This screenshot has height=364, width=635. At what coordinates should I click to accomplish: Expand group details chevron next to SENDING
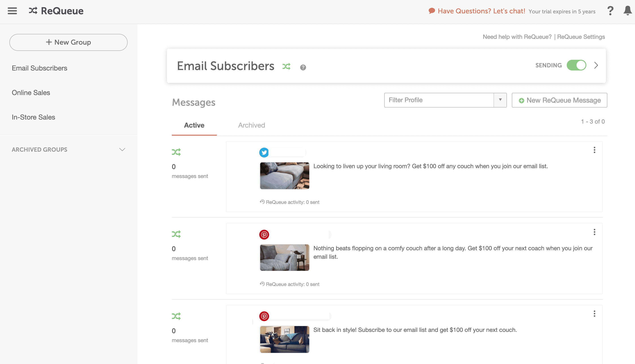(x=596, y=65)
